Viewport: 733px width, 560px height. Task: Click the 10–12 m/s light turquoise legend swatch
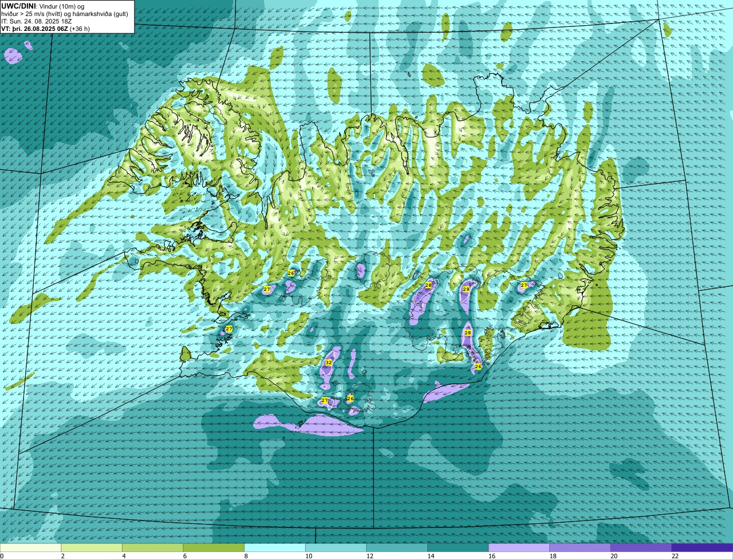coord(336,548)
